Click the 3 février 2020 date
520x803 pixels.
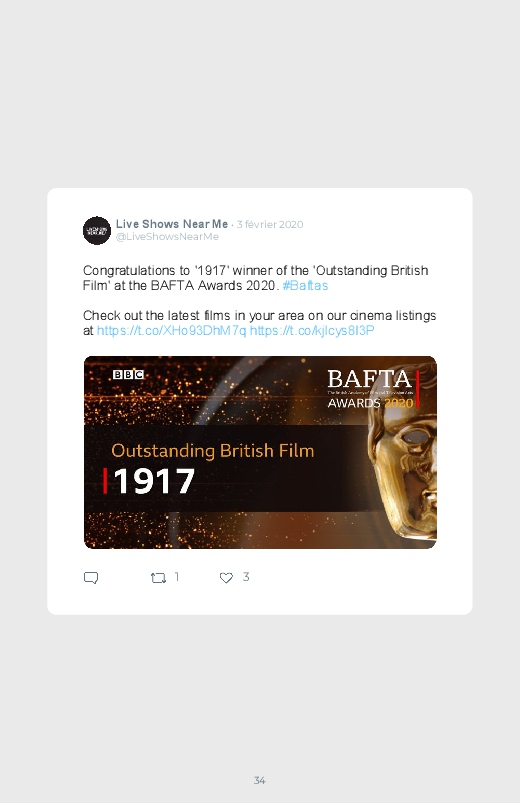coord(270,224)
